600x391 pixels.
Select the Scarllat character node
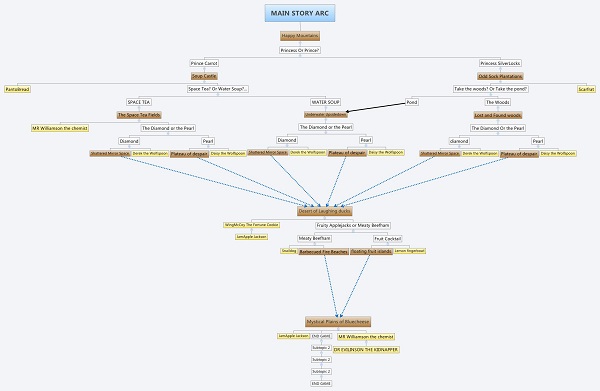tap(586, 89)
